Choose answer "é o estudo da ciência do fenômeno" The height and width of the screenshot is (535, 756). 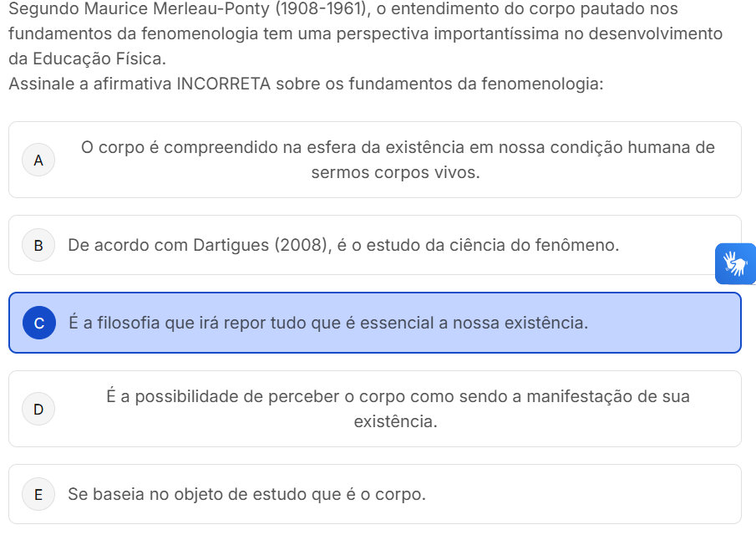click(478, 246)
